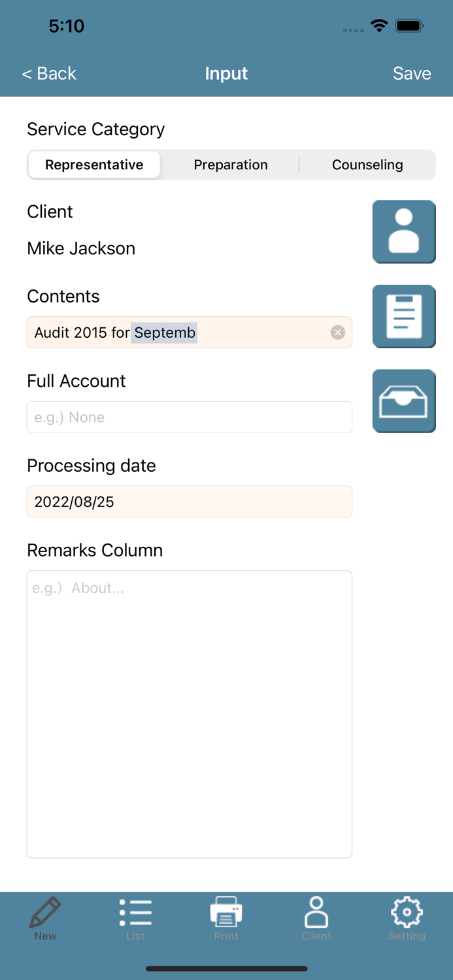
Task: Open Print from the bottom bar
Action: 226,918
